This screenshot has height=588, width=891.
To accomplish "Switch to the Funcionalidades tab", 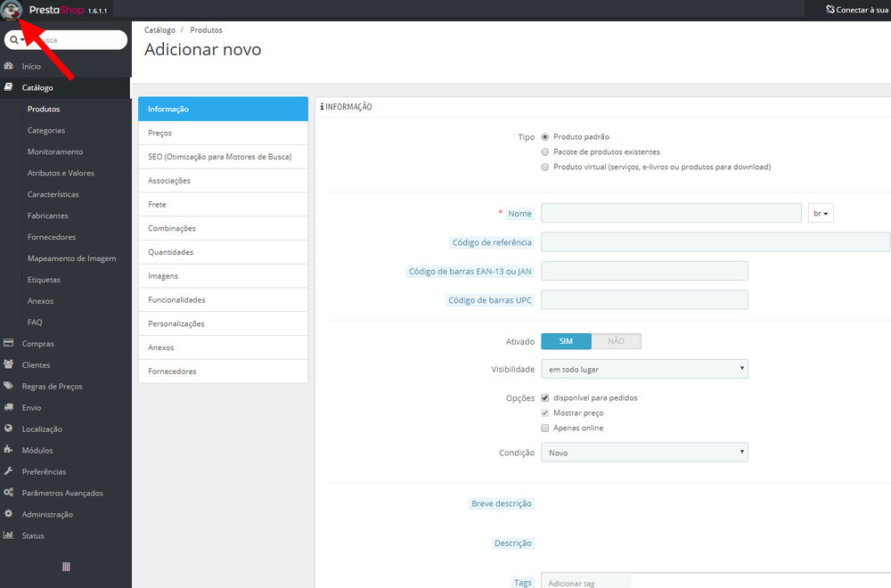I will (223, 300).
